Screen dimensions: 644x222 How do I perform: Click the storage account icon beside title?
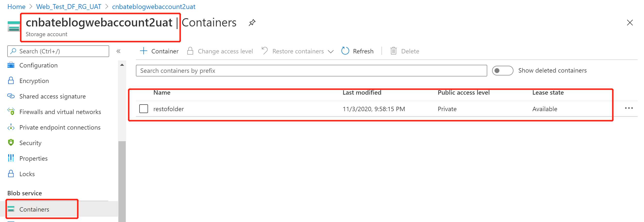click(14, 26)
